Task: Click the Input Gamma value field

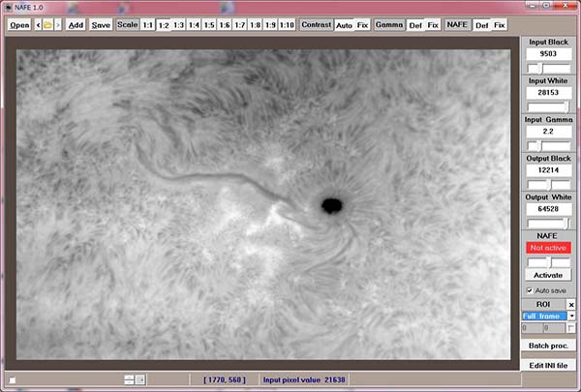Action: (x=548, y=132)
